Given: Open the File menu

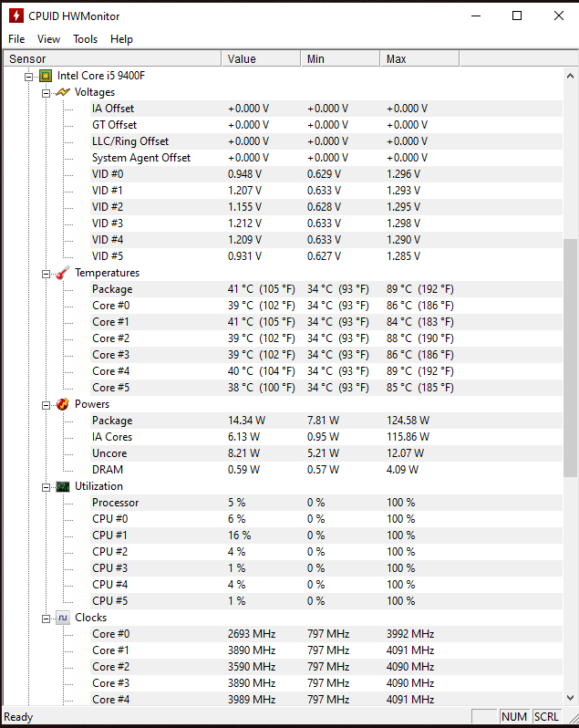Looking at the screenshot, I should tap(16, 39).
